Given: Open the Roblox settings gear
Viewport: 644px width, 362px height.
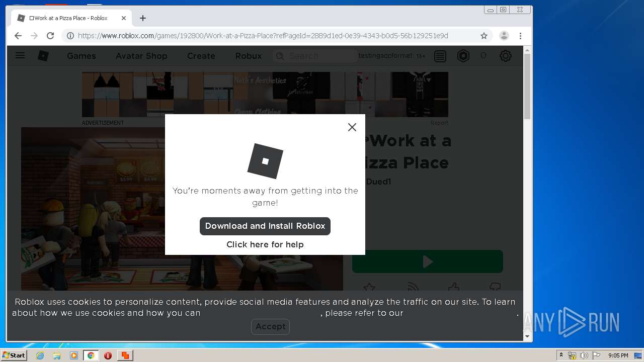Looking at the screenshot, I should tap(506, 56).
